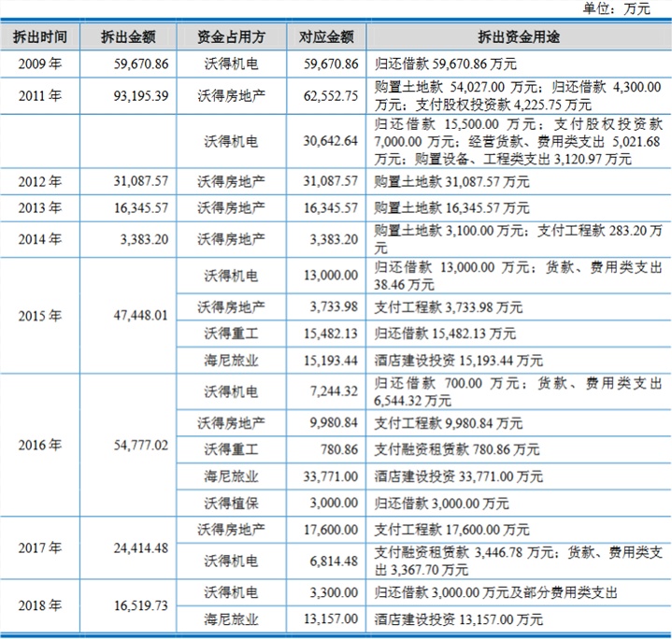Click the amount 30,642.64
The width and height of the screenshot is (672, 639).
(x=331, y=141)
